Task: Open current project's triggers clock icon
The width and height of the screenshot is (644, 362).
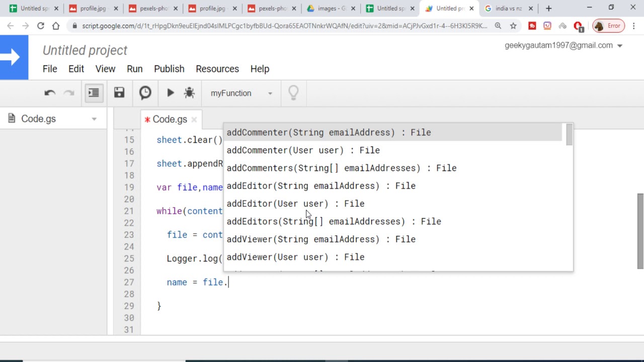Action: point(145,93)
